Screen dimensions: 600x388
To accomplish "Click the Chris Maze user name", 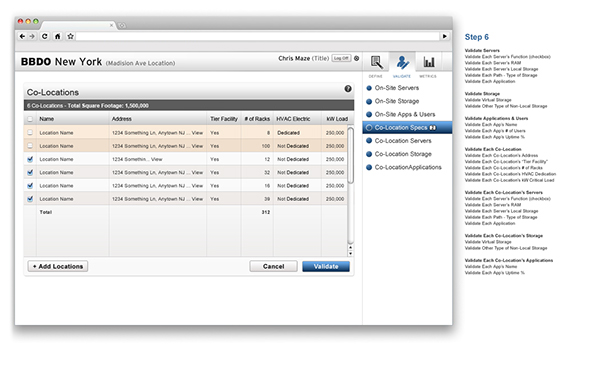I will coord(294,58).
